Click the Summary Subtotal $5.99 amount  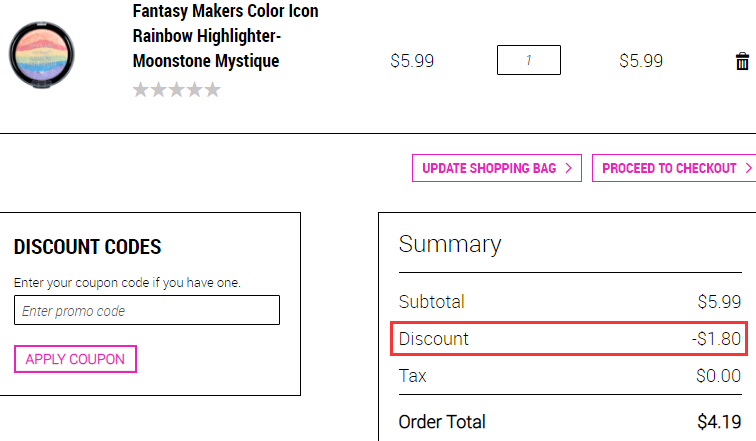pos(719,302)
